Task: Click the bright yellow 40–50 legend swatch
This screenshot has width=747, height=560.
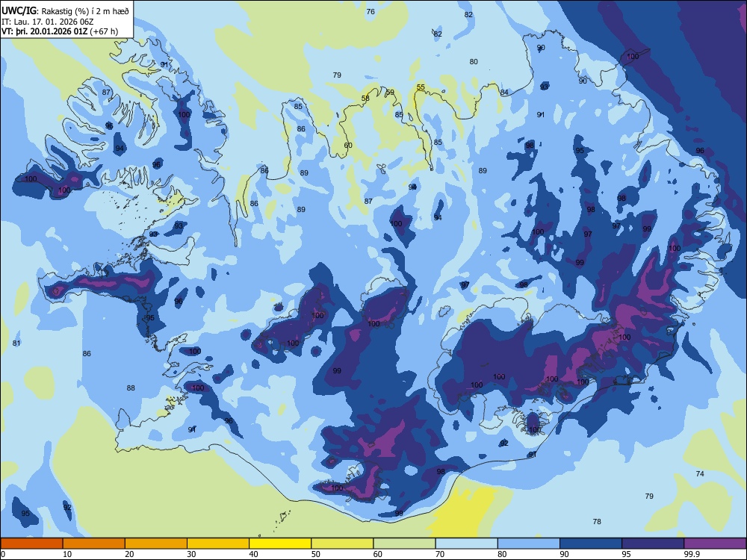Action: (x=280, y=544)
